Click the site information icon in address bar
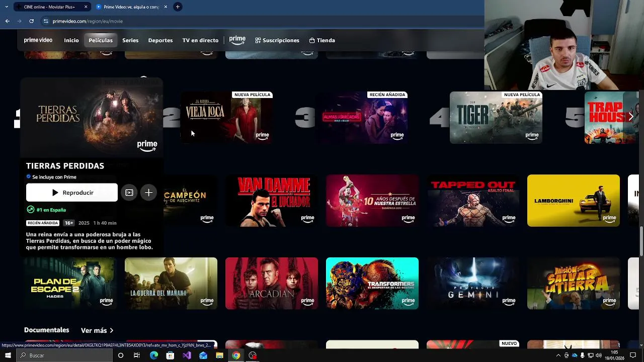644x362 pixels. point(46,21)
